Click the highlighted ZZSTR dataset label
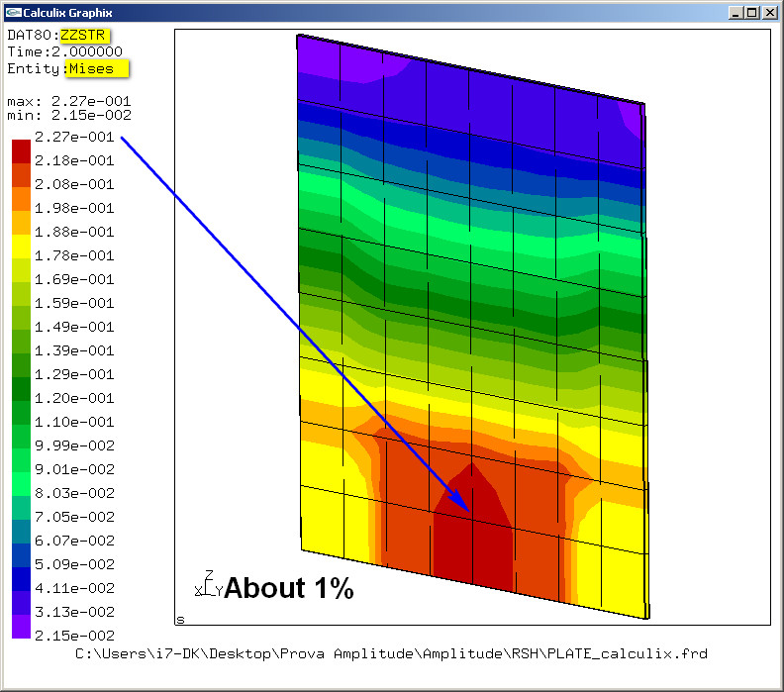Viewport: 784px width, 692px height. click(x=84, y=35)
